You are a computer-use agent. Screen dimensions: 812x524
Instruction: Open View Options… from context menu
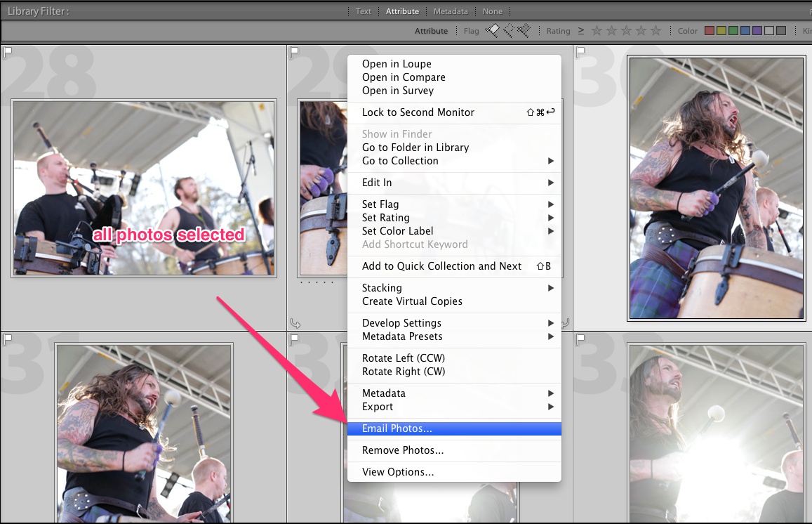tap(454, 472)
